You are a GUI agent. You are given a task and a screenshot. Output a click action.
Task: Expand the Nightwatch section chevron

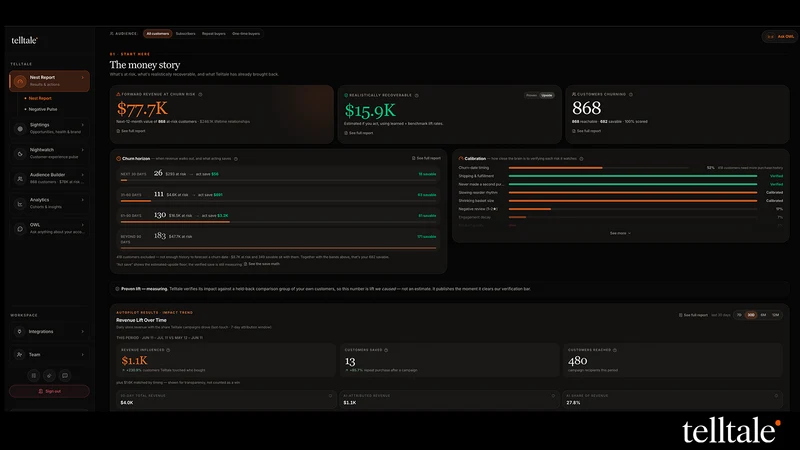coord(83,150)
